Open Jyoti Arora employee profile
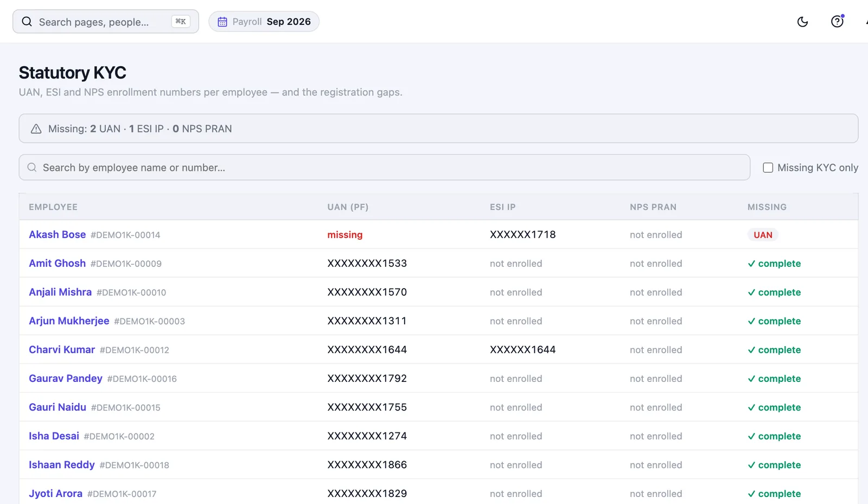 56,493
